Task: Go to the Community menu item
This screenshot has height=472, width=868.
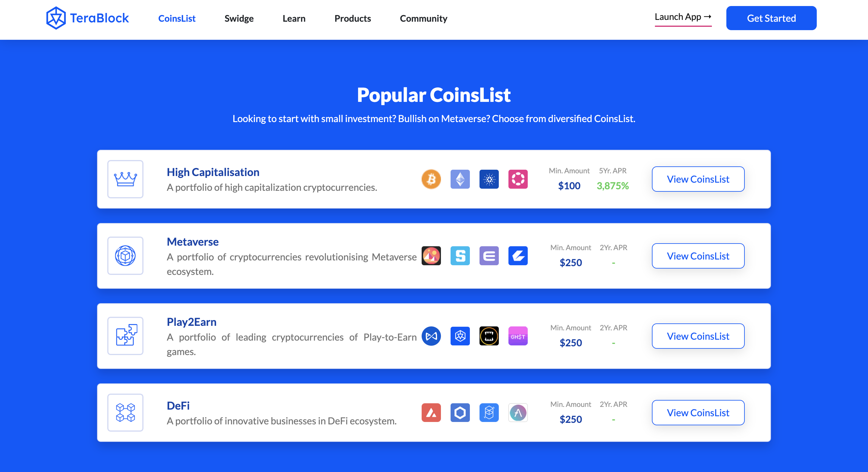Action: coord(423,18)
